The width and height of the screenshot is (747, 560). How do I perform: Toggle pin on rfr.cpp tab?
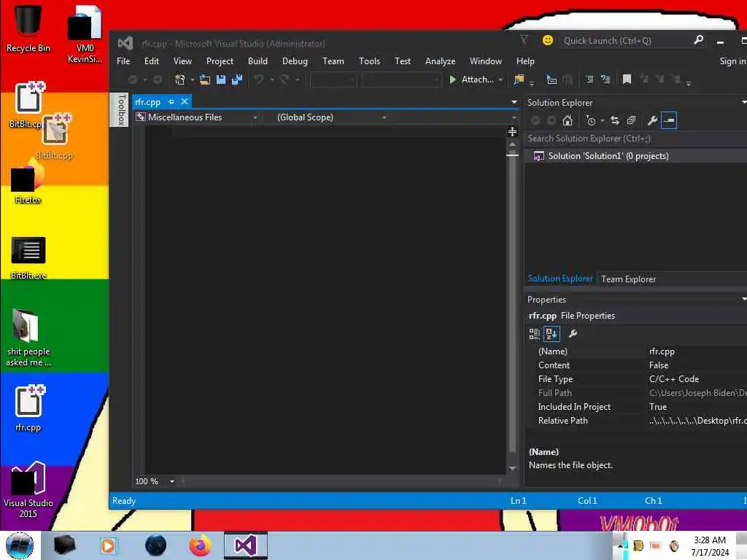coord(171,102)
